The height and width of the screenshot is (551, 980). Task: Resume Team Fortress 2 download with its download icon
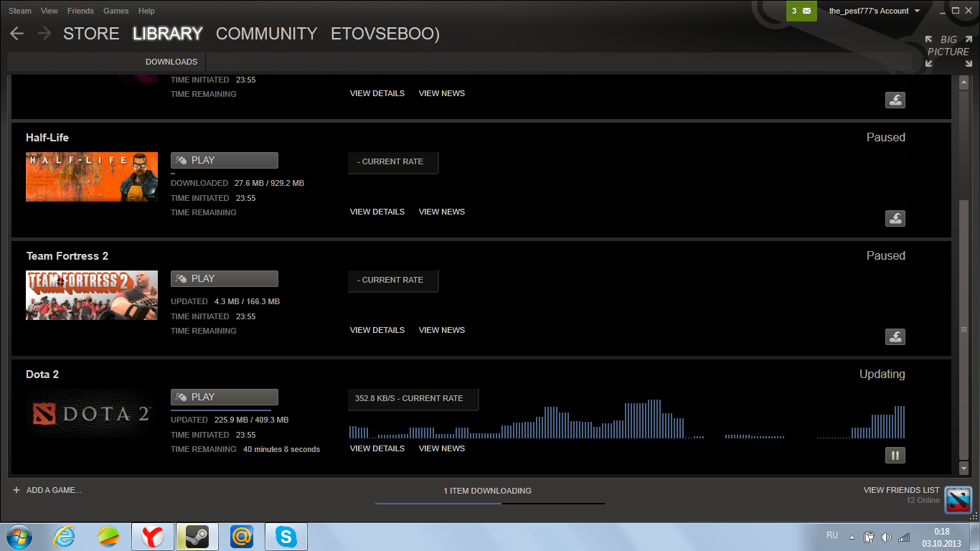(x=895, y=337)
